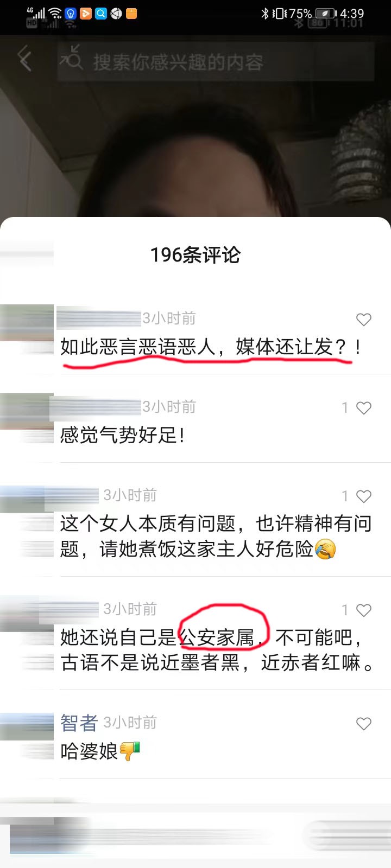Image resolution: width=391 pixels, height=868 pixels.
Task: Open the search field for interesting content
Action: tap(216, 62)
